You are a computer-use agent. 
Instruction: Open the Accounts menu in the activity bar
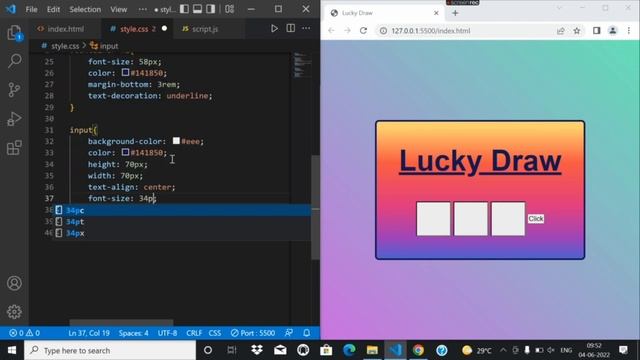(14, 283)
